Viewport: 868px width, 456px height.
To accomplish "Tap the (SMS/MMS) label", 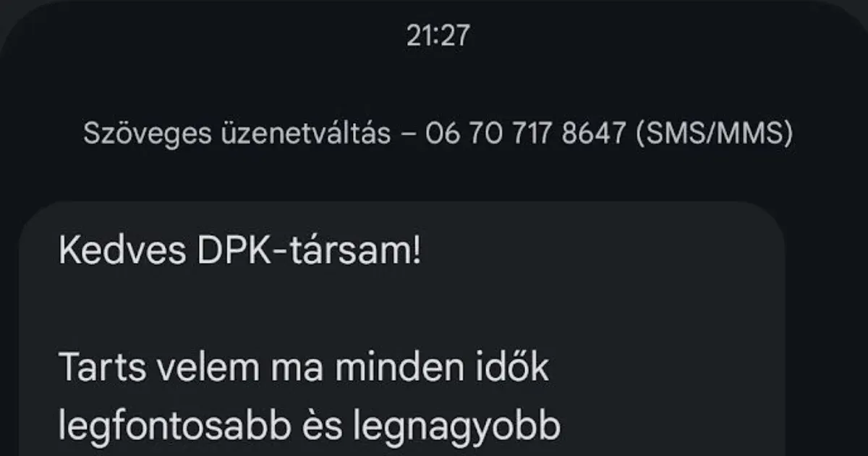I will 712,135.
